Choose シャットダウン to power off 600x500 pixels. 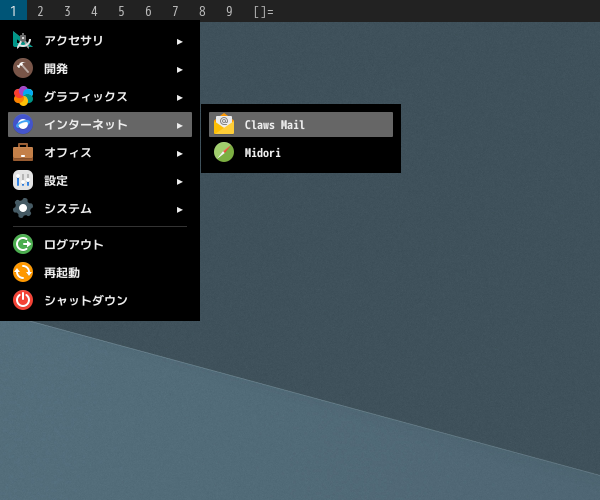point(100,300)
